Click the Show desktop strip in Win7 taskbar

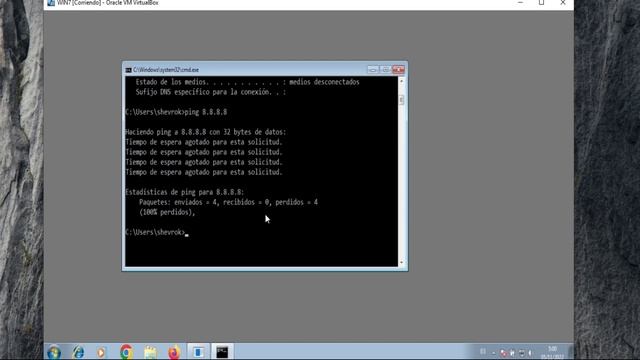571,352
